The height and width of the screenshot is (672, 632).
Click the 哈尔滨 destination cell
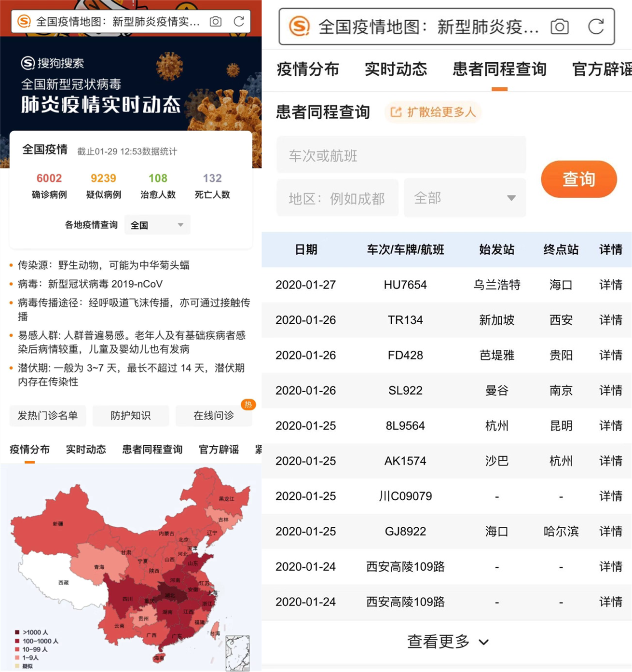click(561, 531)
